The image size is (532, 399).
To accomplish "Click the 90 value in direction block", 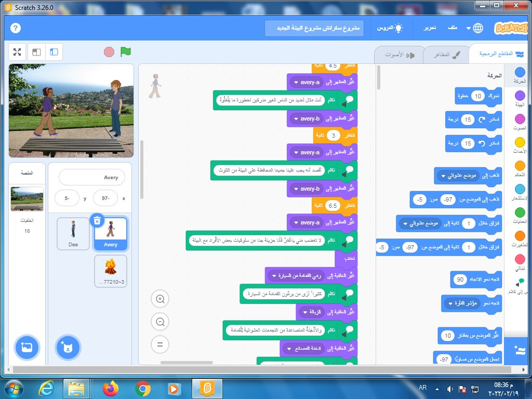I will [460, 280].
